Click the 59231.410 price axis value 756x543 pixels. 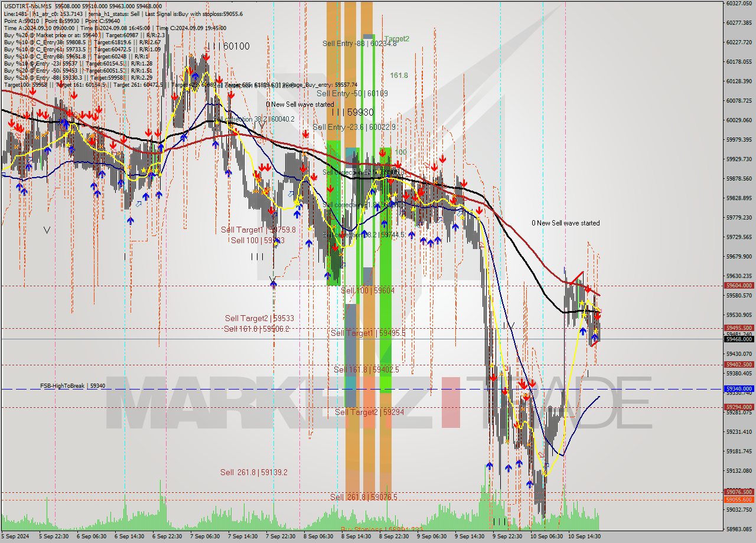(738, 431)
